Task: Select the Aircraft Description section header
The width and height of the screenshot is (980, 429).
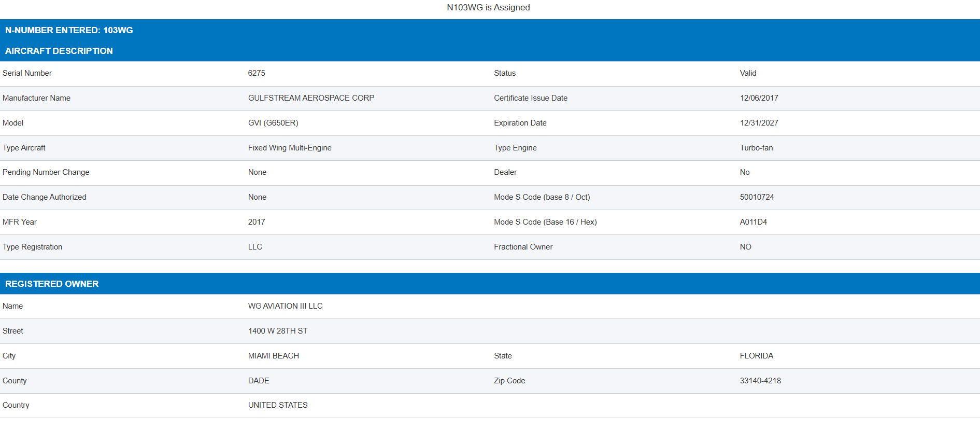Action: [59, 51]
